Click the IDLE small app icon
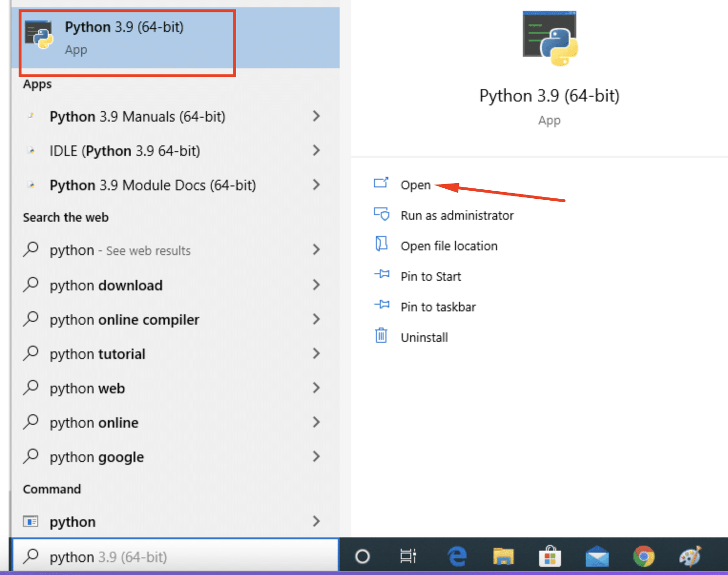 31,151
